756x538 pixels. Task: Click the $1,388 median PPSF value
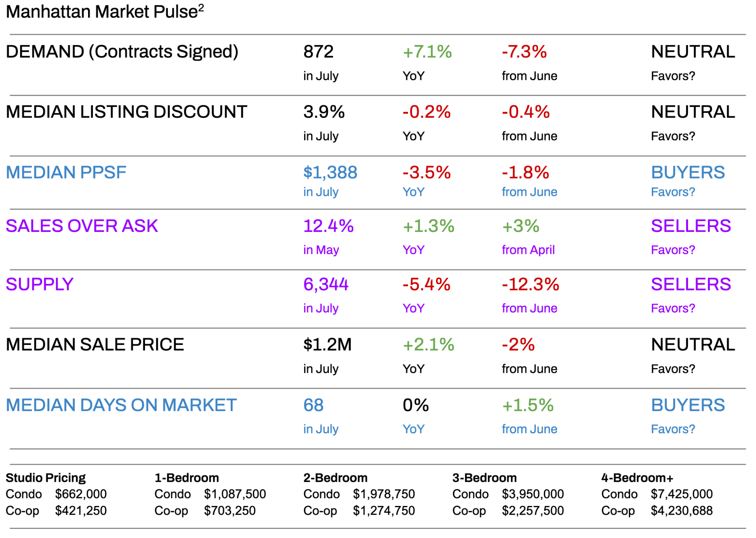330,172
